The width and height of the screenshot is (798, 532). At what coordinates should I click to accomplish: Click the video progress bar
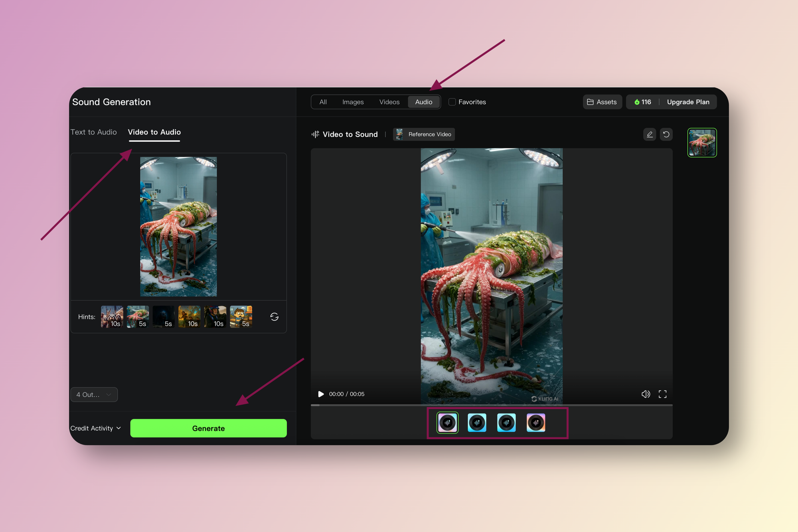pos(492,405)
